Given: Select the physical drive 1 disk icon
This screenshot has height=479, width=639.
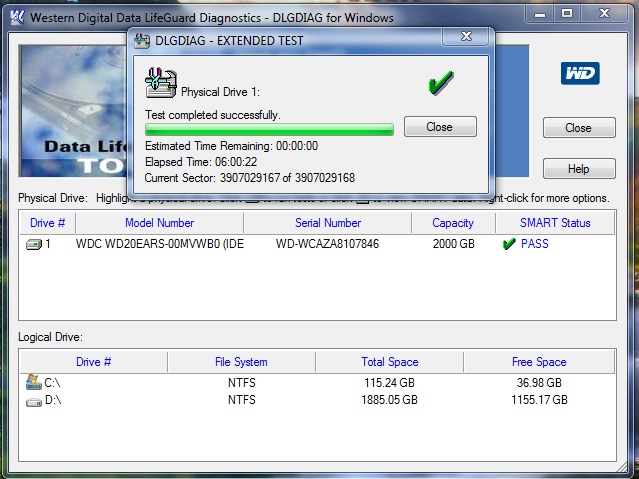Looking at the screenshot, I should tap(34, 245).
